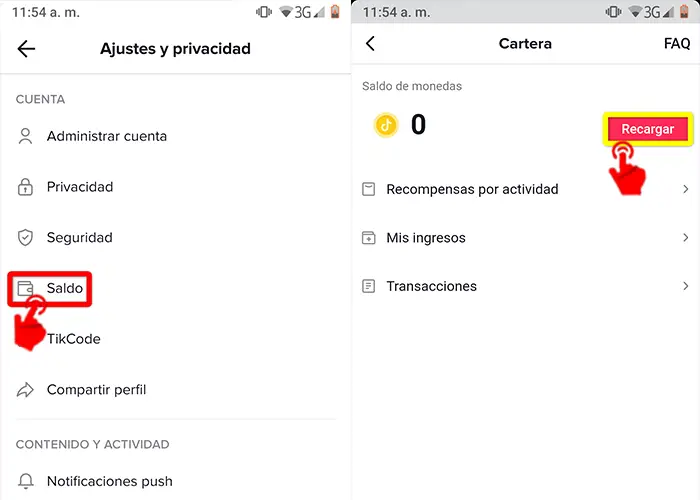Expand Recompensas por actividad chevron

pos(685,189)
